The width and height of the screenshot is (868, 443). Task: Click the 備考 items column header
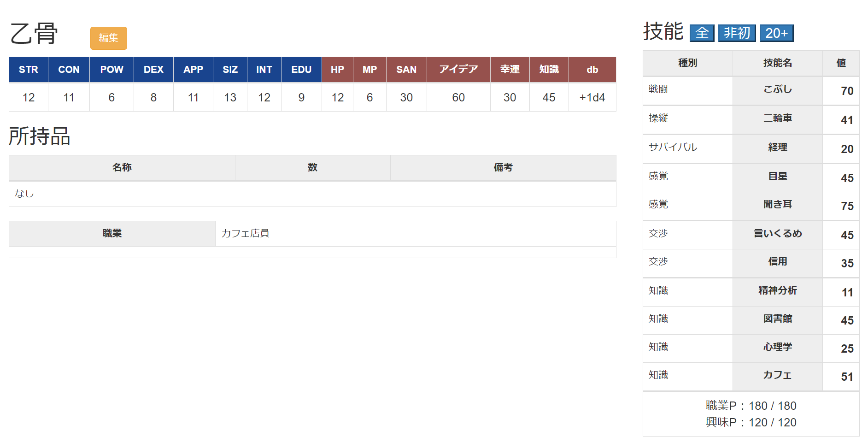(x=503, y=167)
